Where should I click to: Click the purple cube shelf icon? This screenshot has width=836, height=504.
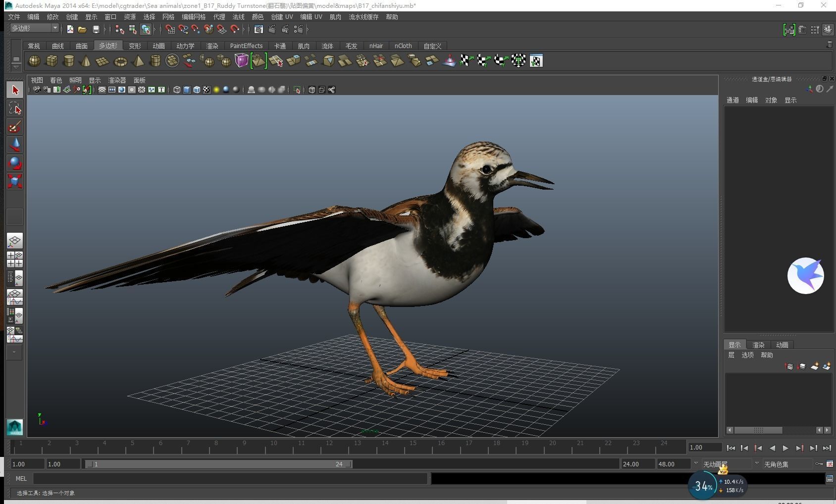click(241, 61)
